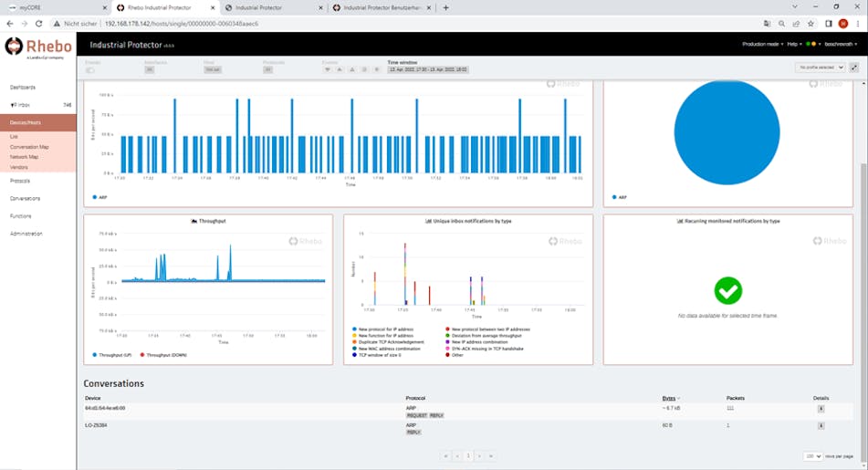Click the Interfaces filter tag
The height and width of the screenshot is (470, 868).
coord(150,69)
